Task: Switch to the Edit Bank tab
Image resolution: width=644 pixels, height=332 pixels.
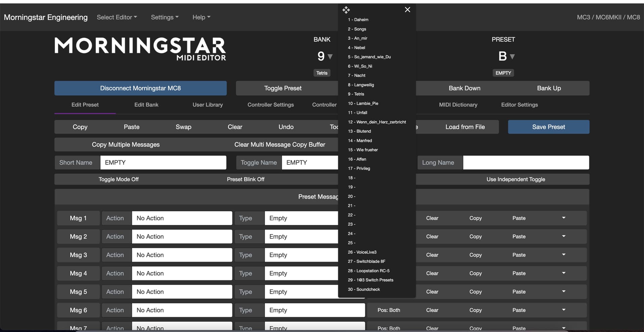Action: point(146,105)
